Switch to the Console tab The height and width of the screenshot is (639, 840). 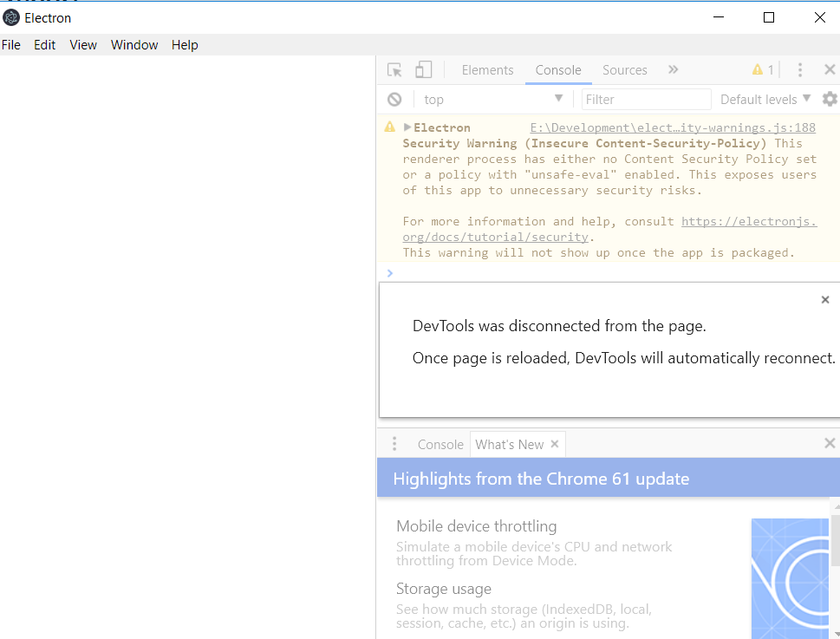tap(558, 70)
